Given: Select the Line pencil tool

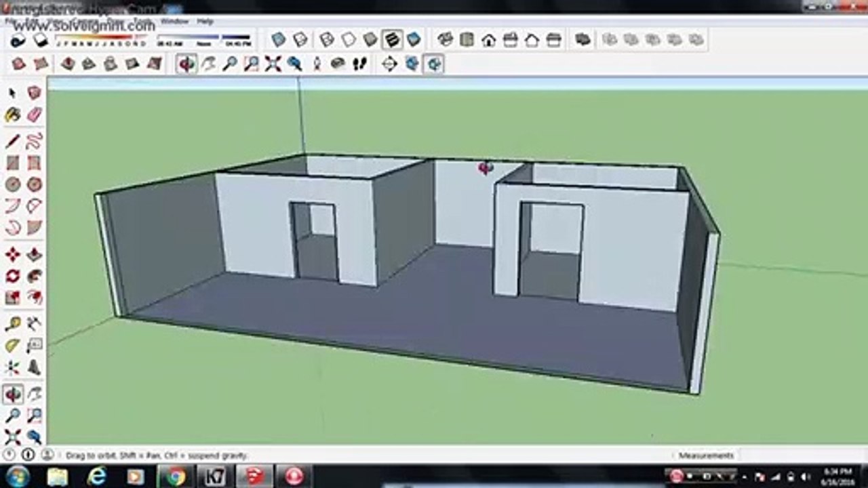Looking at the screenshot, I should [13, 141].
